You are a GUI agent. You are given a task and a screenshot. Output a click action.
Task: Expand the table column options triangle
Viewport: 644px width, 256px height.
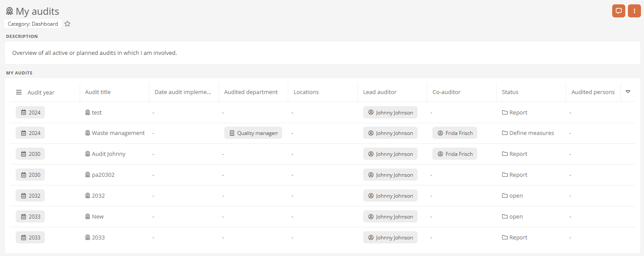point(628,92)
